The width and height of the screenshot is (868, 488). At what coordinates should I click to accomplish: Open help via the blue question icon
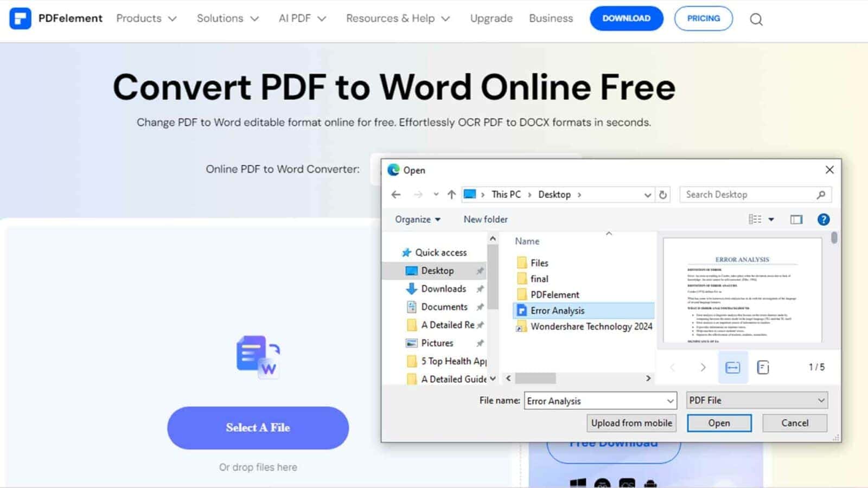tap(824, 220)
